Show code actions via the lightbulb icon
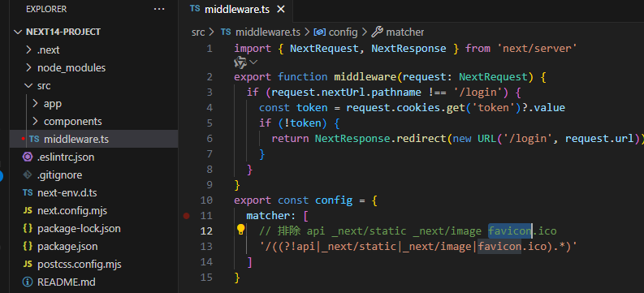This screenshot has width=644, height=293. click(x=240, y=230)
